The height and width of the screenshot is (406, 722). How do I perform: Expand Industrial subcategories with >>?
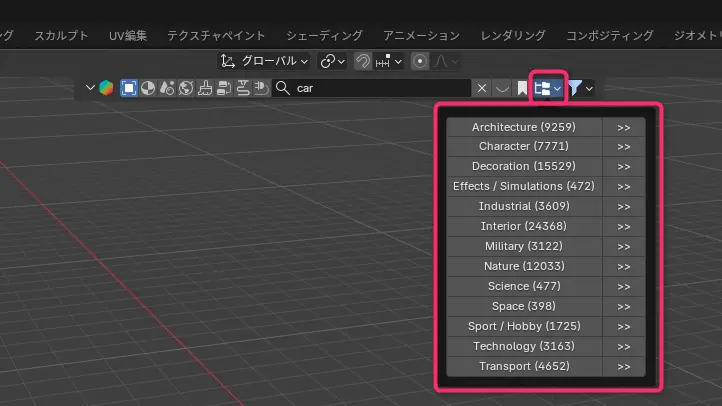click(x=623, y=207)
